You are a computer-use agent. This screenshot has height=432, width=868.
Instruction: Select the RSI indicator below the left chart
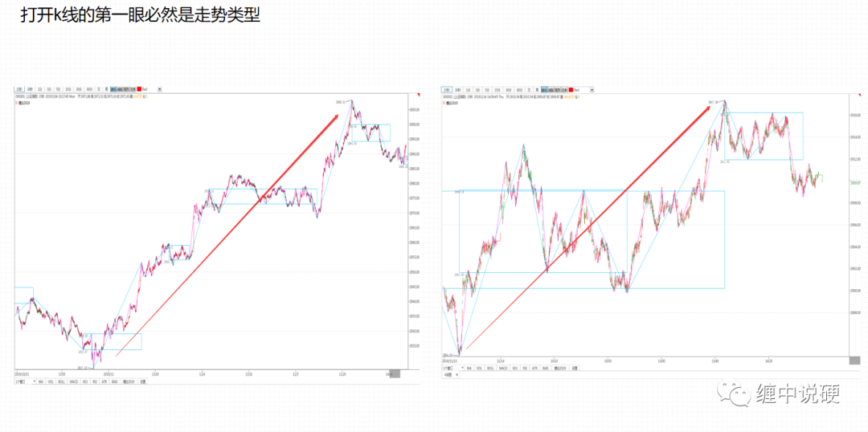[95, 381]
